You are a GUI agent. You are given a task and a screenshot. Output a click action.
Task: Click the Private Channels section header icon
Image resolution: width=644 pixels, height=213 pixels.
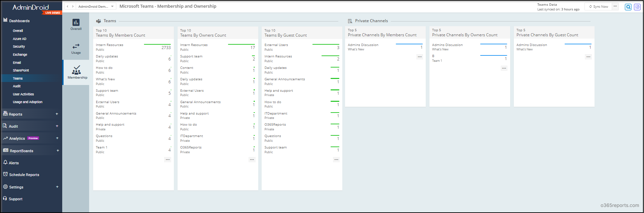350,21
